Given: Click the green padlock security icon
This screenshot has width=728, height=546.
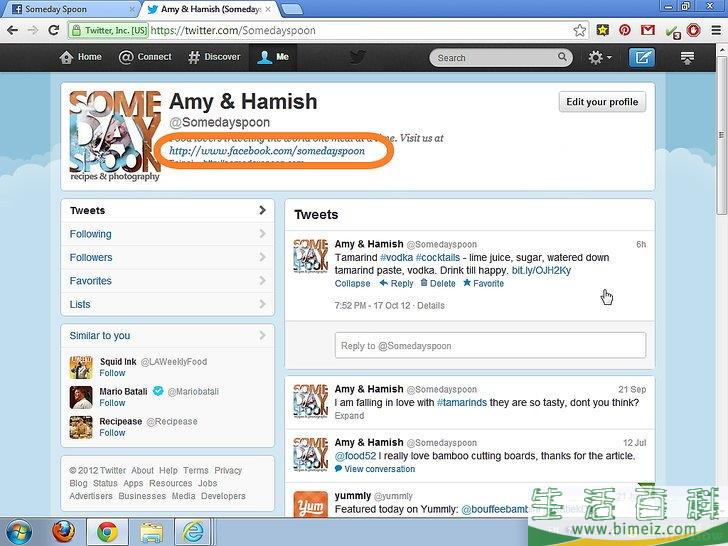Looking at the screenshot, I should [76, 31].
